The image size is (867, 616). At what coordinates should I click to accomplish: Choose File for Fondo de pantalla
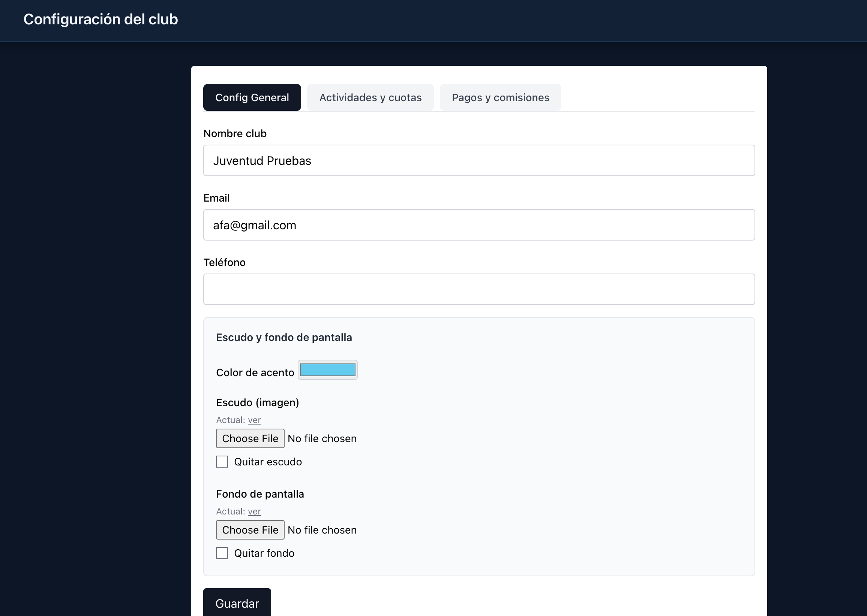[x=250, y=530]
